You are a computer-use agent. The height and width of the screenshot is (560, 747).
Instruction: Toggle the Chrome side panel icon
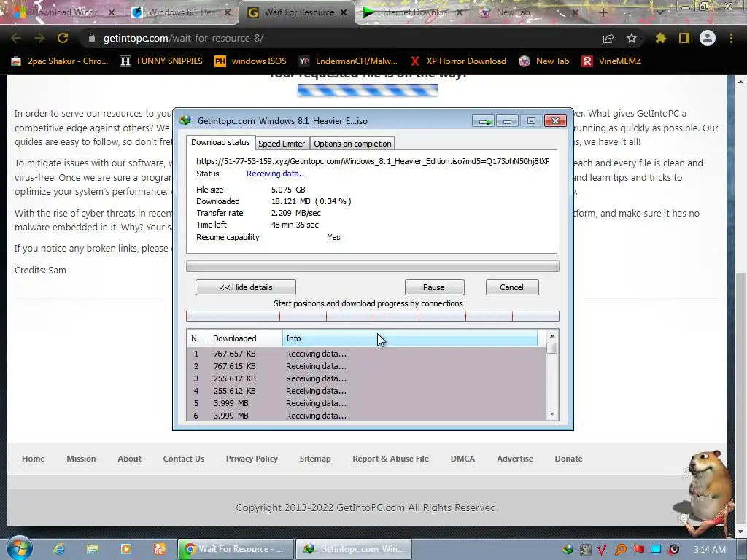[x=684, y=38]
